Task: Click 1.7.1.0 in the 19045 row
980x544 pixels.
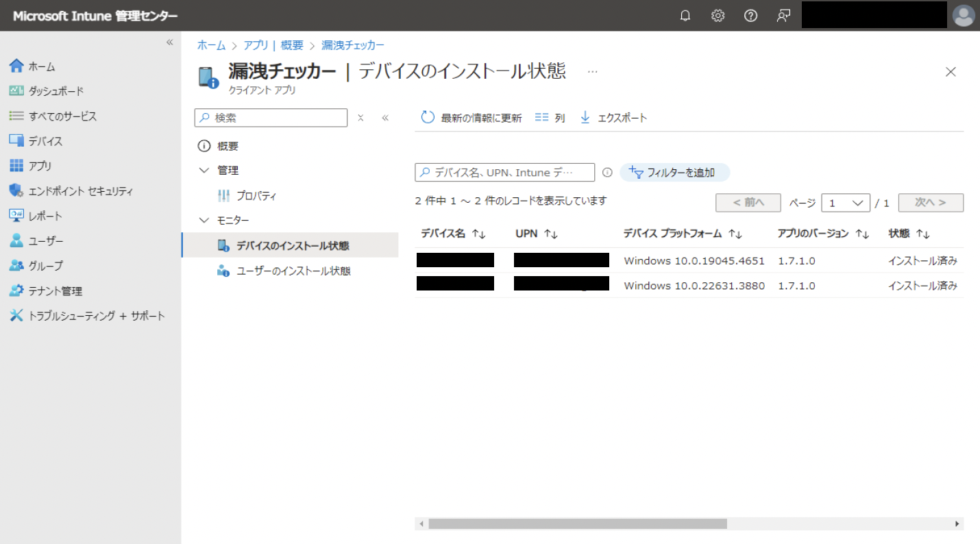Action: click(x=796, y=260)
